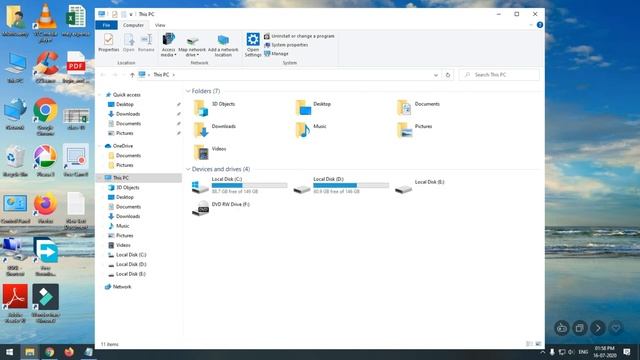This screenshot has height=360, width=640.
Task: Open the Music folder in the main pane
Action: click(311, 130)
